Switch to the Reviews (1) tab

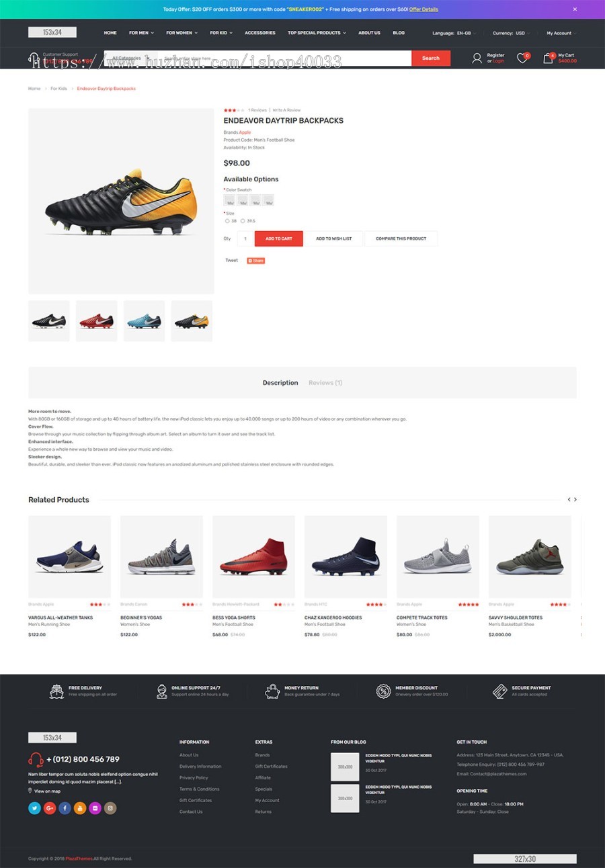pos(325,383)
